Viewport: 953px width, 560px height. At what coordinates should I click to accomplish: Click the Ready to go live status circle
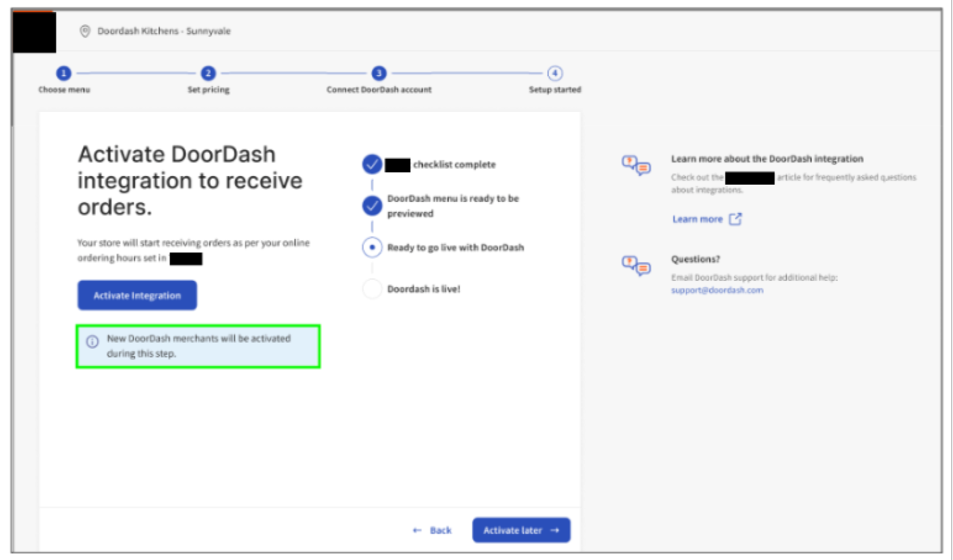tap(372, 247)
